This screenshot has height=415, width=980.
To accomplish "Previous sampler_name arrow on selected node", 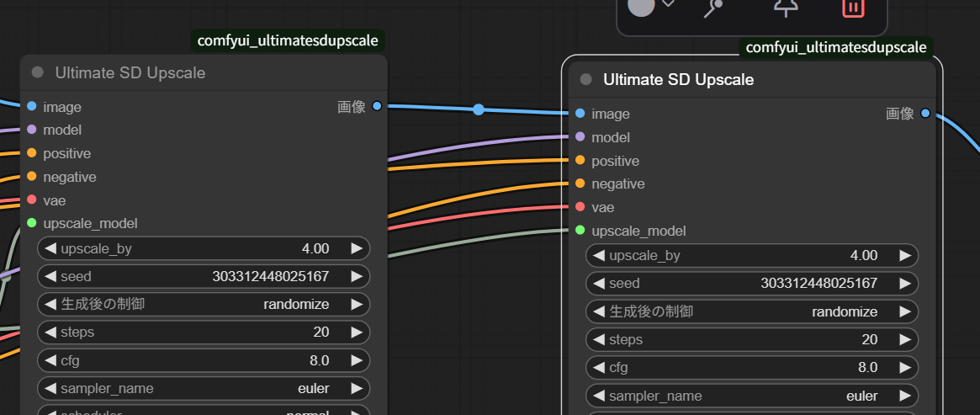I will pyautogui.click(x=599, y=396).
